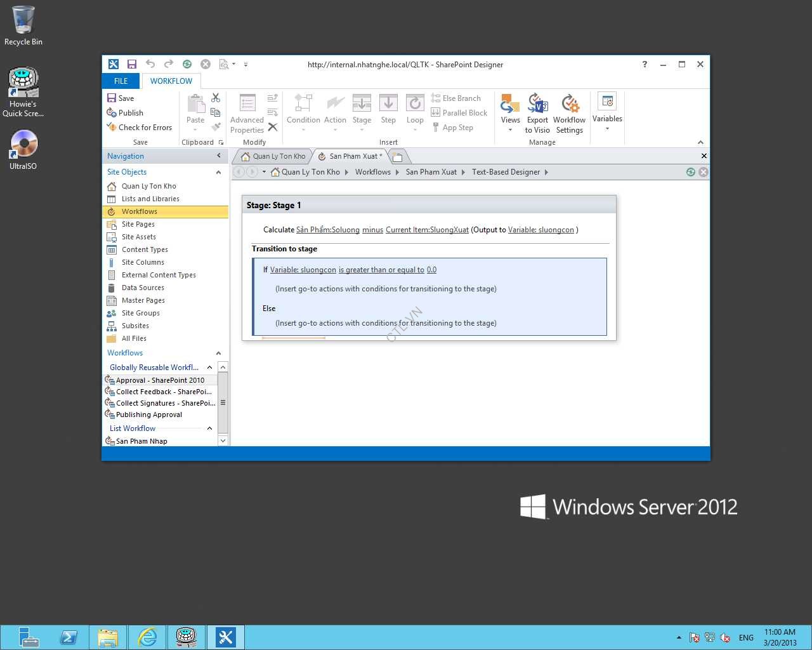The height and width of the screenshot is (650, 812).
Task: Collapse the List Workflow group
Action: coord(209,428)
